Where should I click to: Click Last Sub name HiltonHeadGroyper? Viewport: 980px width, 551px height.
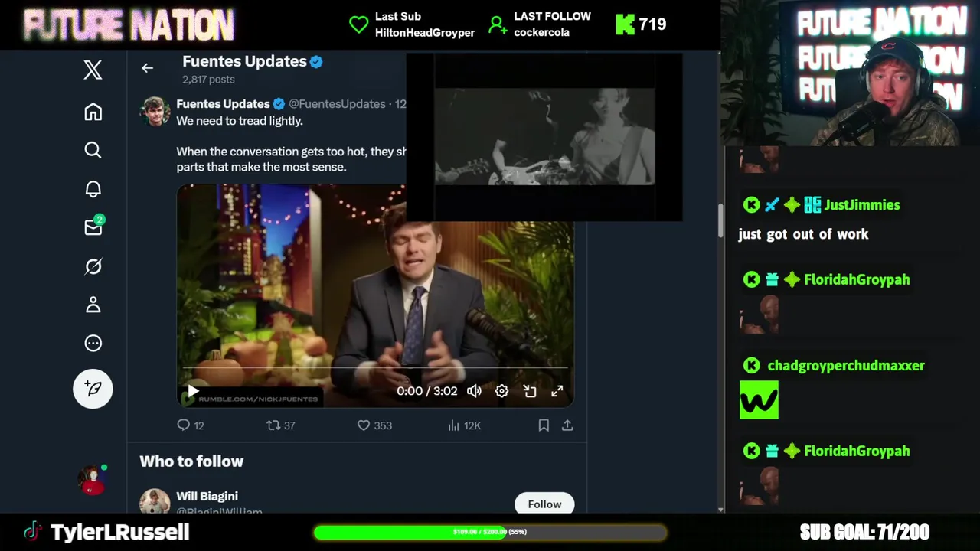425,32
